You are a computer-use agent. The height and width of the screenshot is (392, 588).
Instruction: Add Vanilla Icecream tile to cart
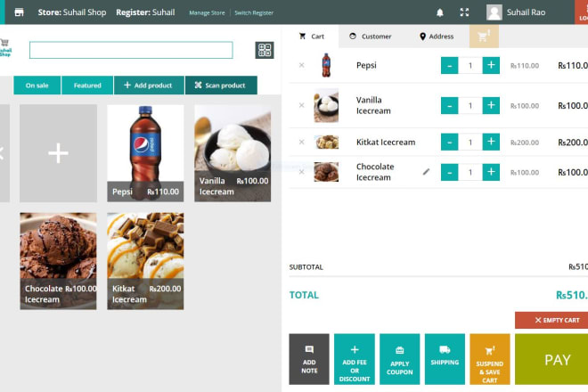233,153
